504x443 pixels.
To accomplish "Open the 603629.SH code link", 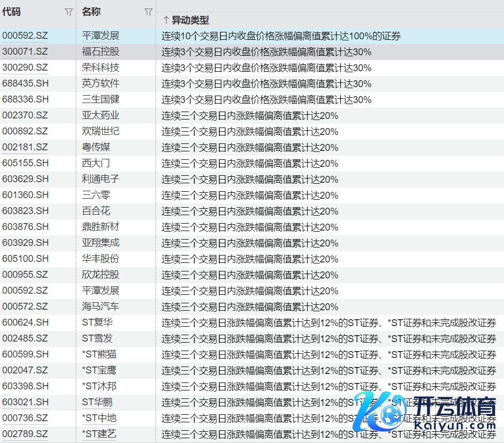I will (x=25, y=180).
